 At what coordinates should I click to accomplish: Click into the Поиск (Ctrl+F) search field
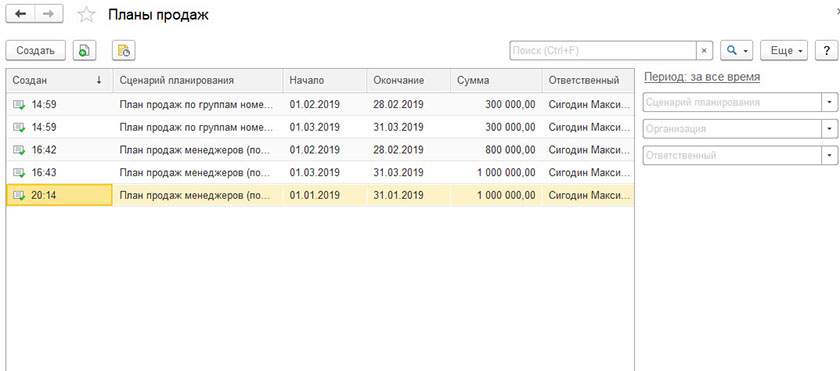(603, 50)
